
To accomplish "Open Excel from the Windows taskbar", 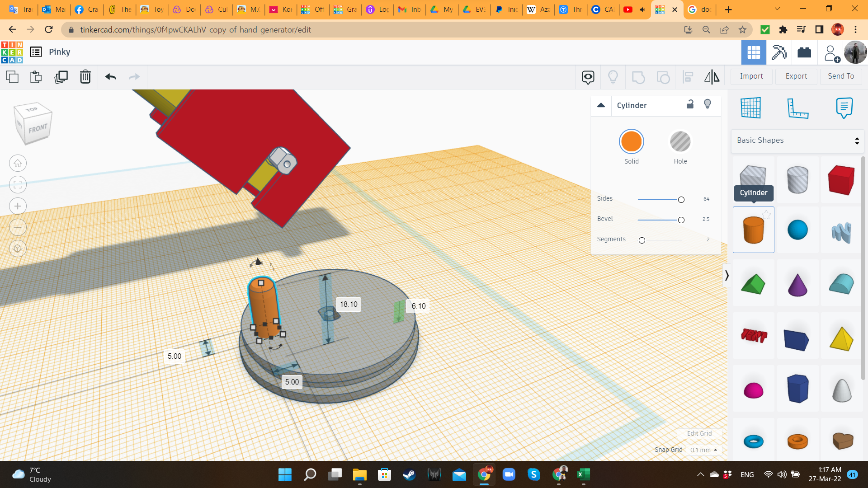I will pos(583,474).
